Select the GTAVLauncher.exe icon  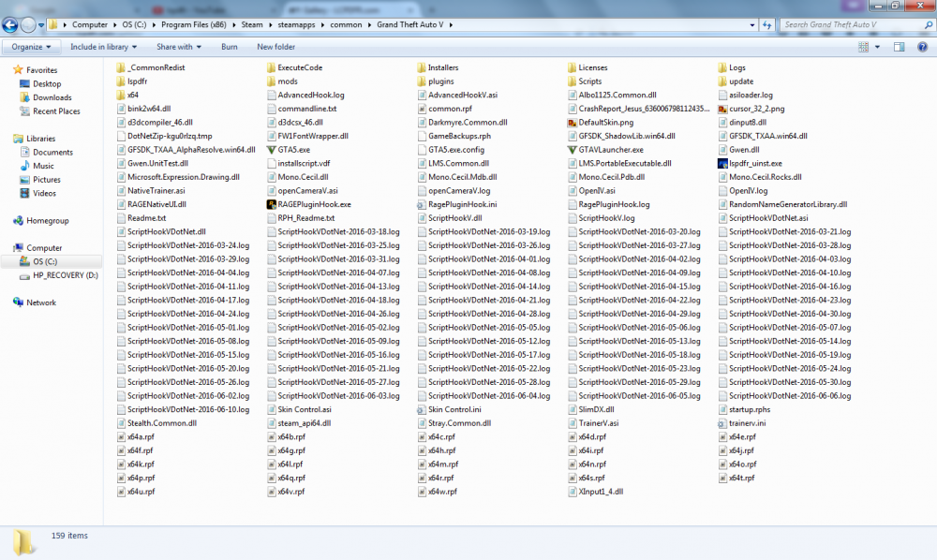572,150
